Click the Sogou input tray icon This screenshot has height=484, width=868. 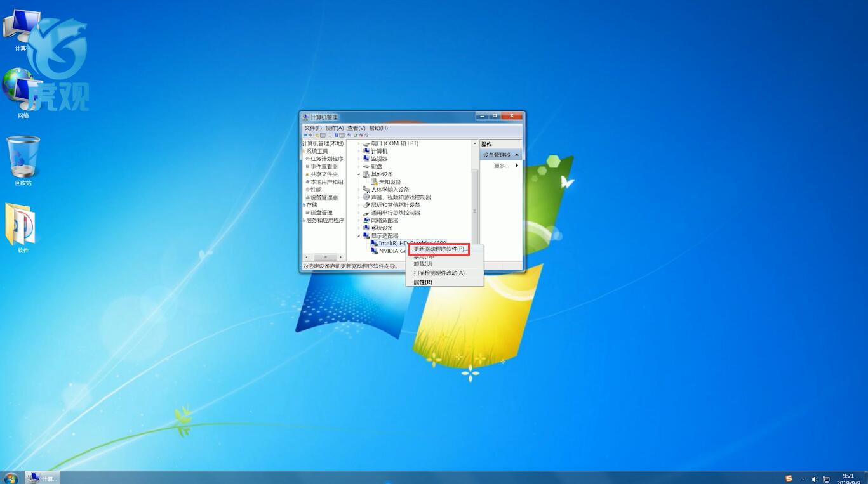pos(789,479)
